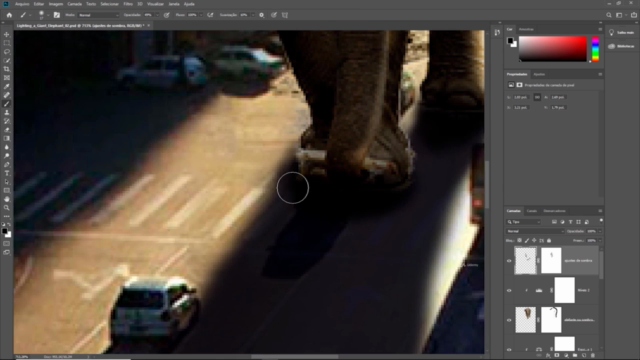Switch to the Demarcadores tab

coord(554,211)
